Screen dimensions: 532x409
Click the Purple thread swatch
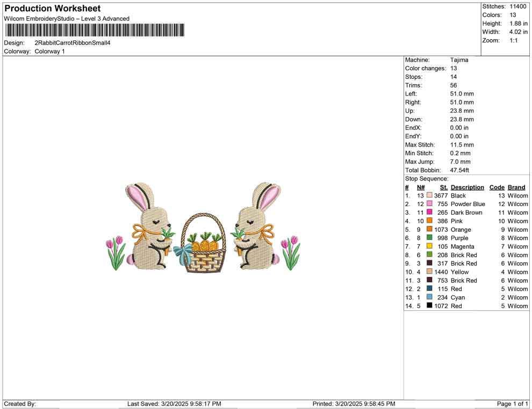point(429,238)
